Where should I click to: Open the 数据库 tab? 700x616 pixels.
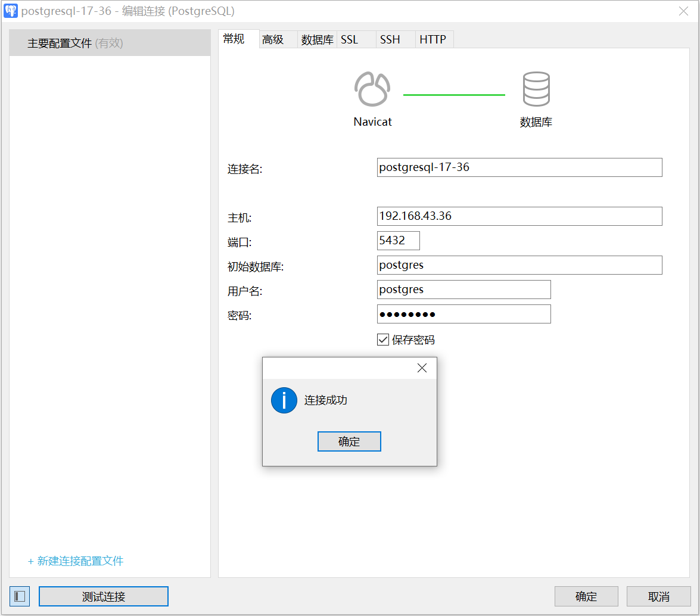click(318, 40)
